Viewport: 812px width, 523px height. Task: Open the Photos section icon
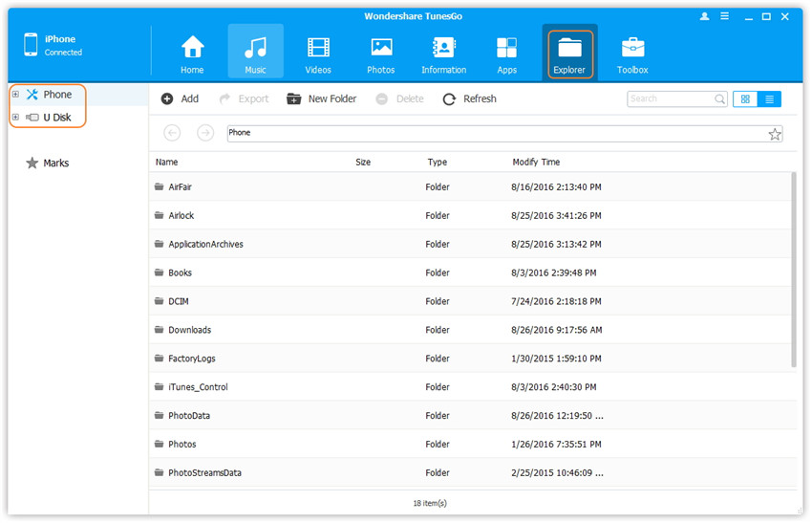(x=381, y=50)
